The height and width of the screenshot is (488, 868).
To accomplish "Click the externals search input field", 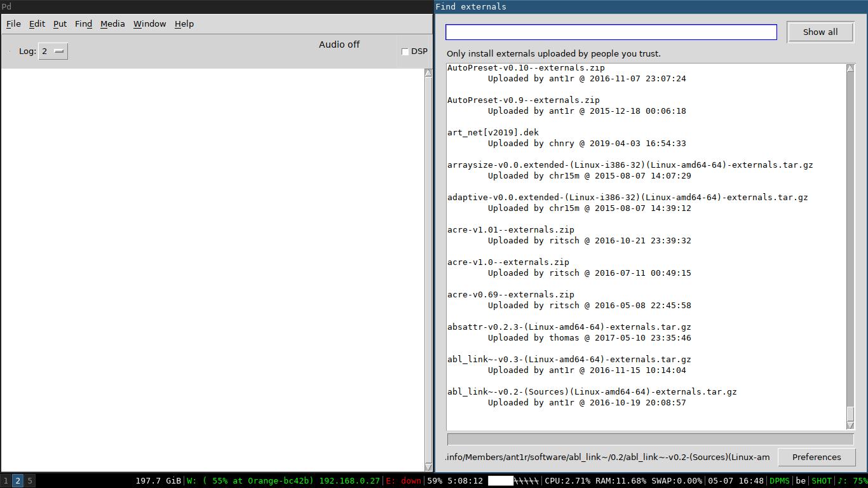I will [611, 32].
